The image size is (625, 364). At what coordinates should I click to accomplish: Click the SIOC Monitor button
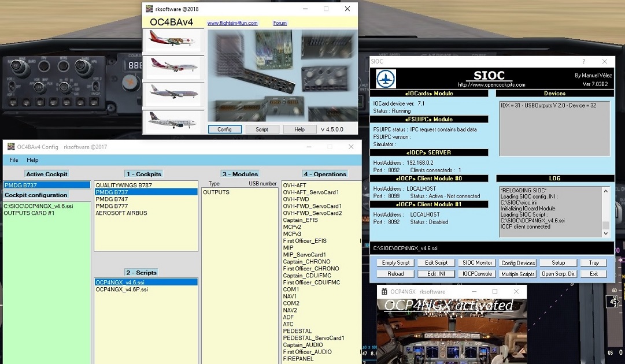477,263
